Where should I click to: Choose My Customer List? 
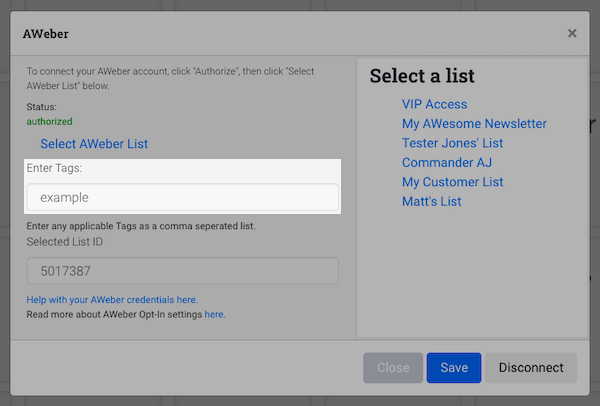(x=452, y=182)
